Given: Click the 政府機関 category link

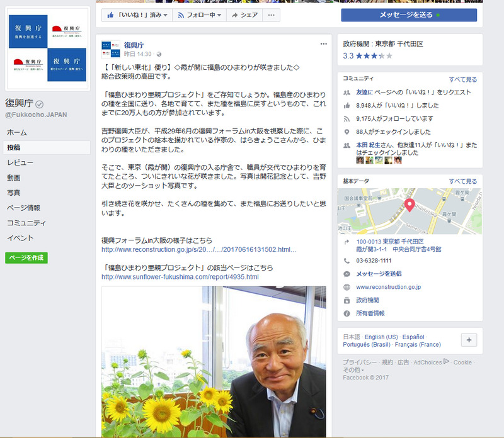Looking at the screenshot, I should pyautogui.click(x=367, y=300).
